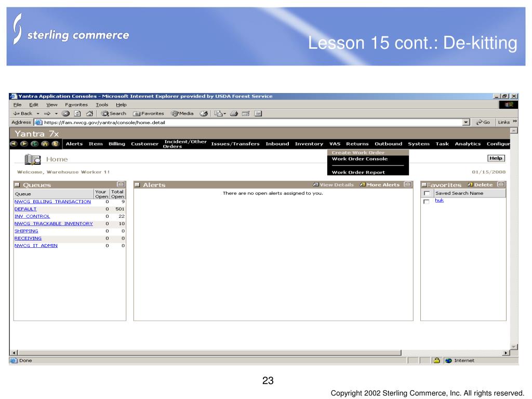The width and height of the screenshot is (532, 399).
Task: Click the Edit icon next to Print
Action: point(246,114)
